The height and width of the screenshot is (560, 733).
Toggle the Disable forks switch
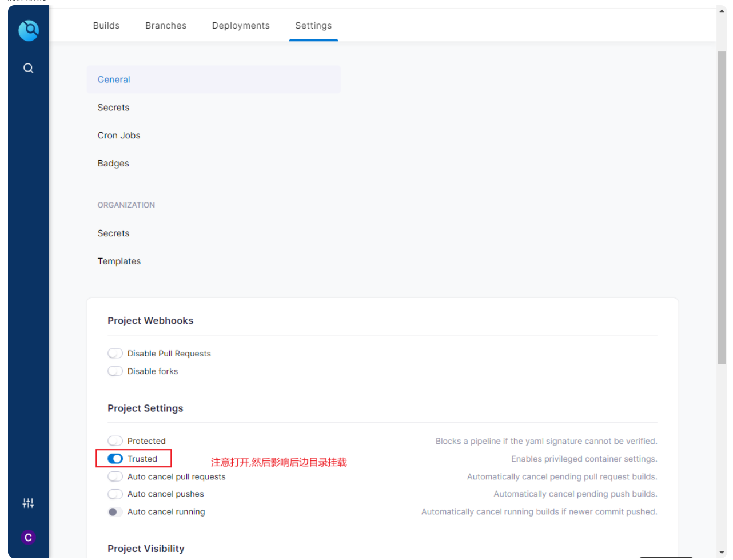coord(115,371)
